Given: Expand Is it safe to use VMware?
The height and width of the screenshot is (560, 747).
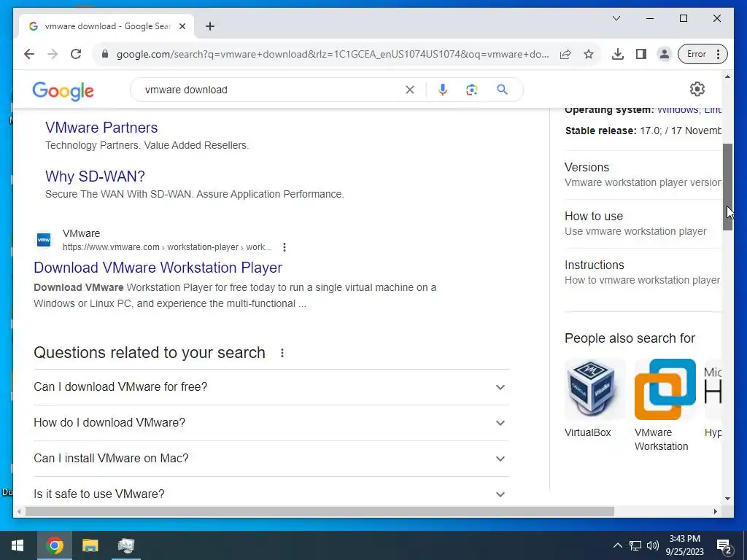Looking at the screenshot, I should [x=271, y=494].
